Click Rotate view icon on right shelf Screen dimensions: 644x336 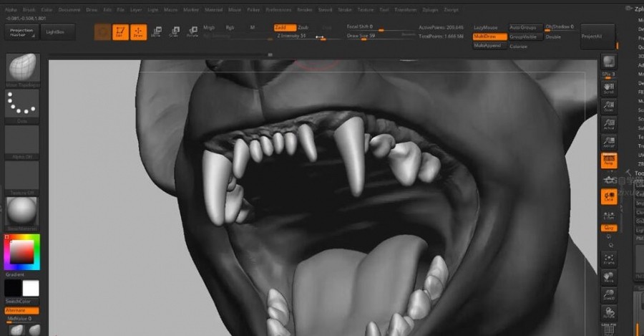[x=609, y=312]
